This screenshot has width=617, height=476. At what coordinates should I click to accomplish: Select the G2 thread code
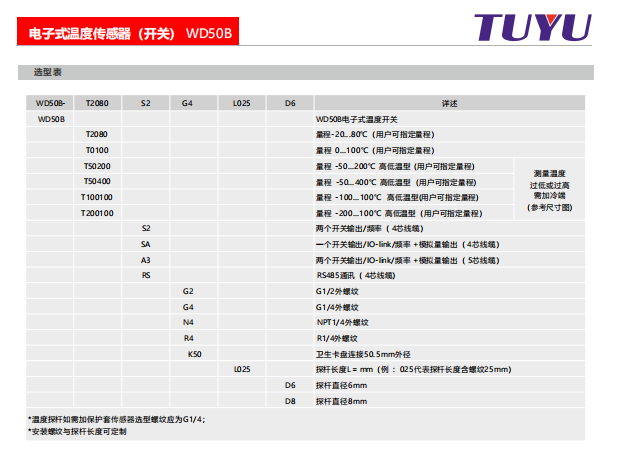[x=187, y=291]
